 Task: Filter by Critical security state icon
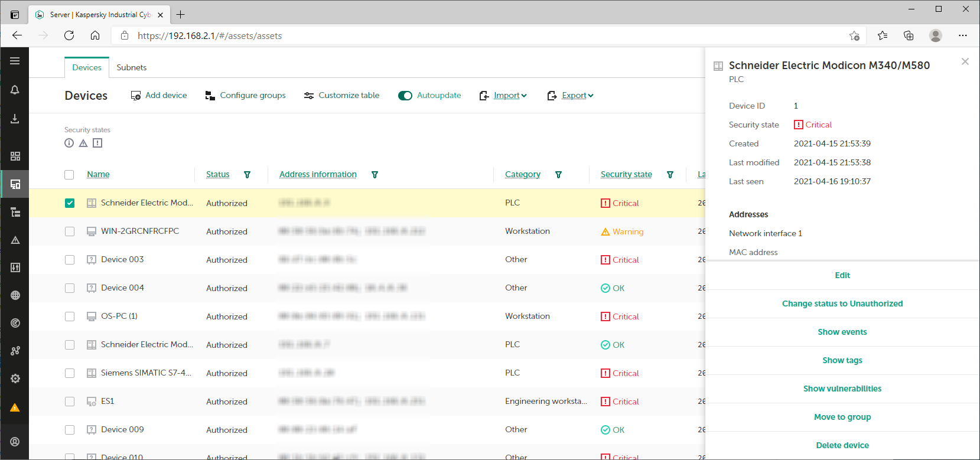click(x=97, y=143)
